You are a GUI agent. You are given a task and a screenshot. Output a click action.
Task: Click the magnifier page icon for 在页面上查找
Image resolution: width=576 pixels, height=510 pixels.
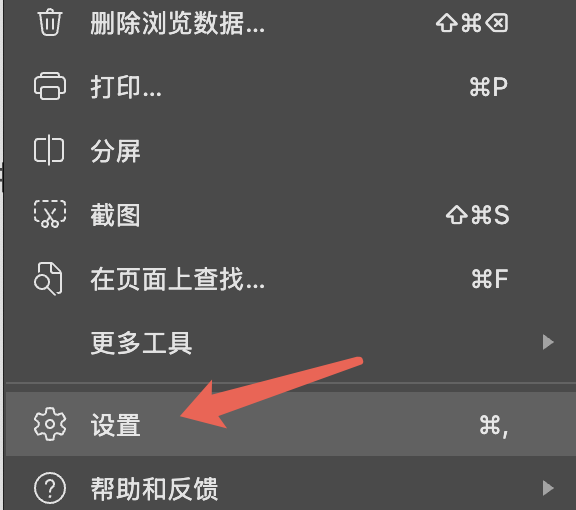(x=48, y=279)
